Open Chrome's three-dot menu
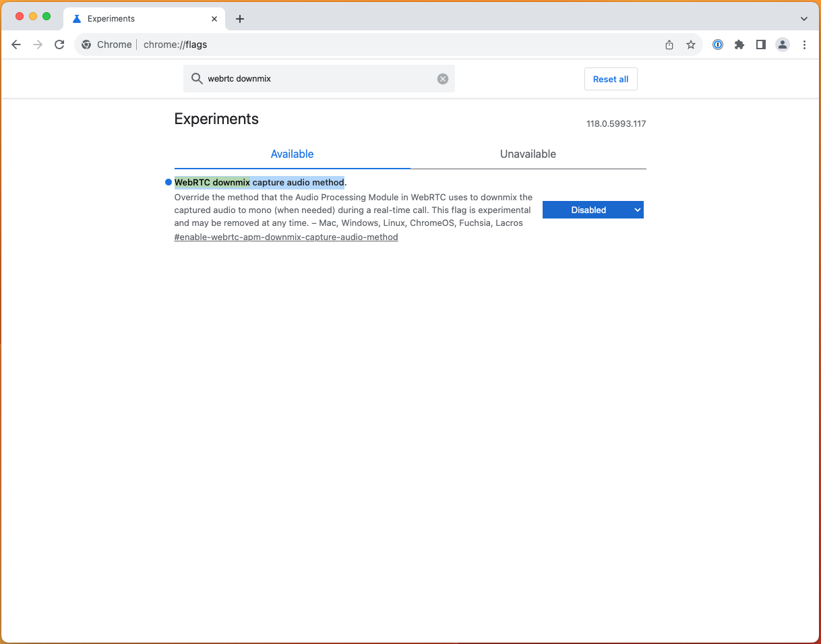The height and width of the screenshot is (644, 821). (x=804, y=45)
